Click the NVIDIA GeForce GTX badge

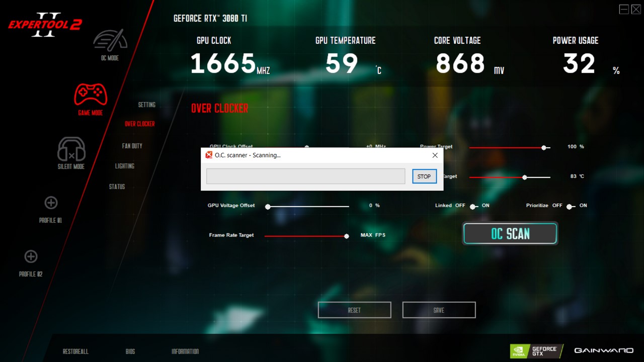tap(536, 350)
